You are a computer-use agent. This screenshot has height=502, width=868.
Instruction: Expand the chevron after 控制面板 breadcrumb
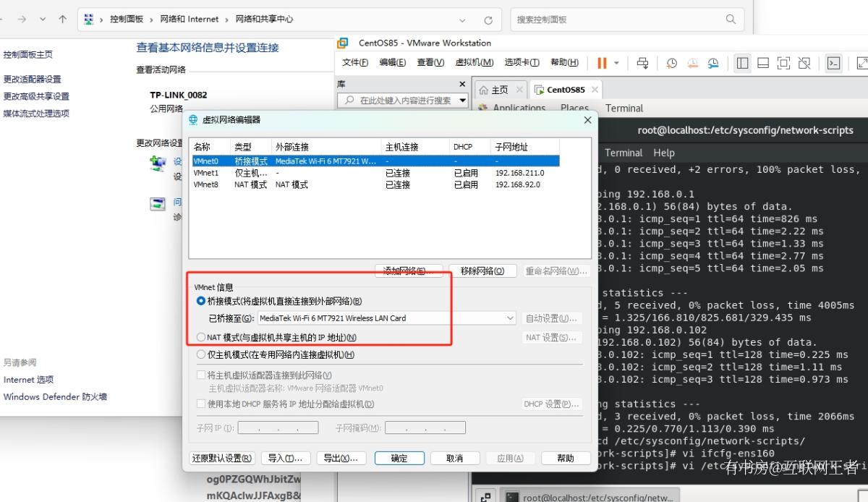pos(152,20)
